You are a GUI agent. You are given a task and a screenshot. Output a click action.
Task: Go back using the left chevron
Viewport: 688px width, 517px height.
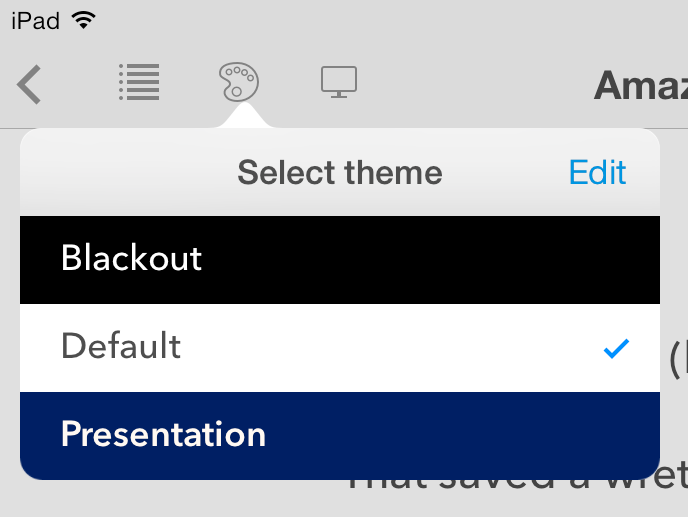29,84
